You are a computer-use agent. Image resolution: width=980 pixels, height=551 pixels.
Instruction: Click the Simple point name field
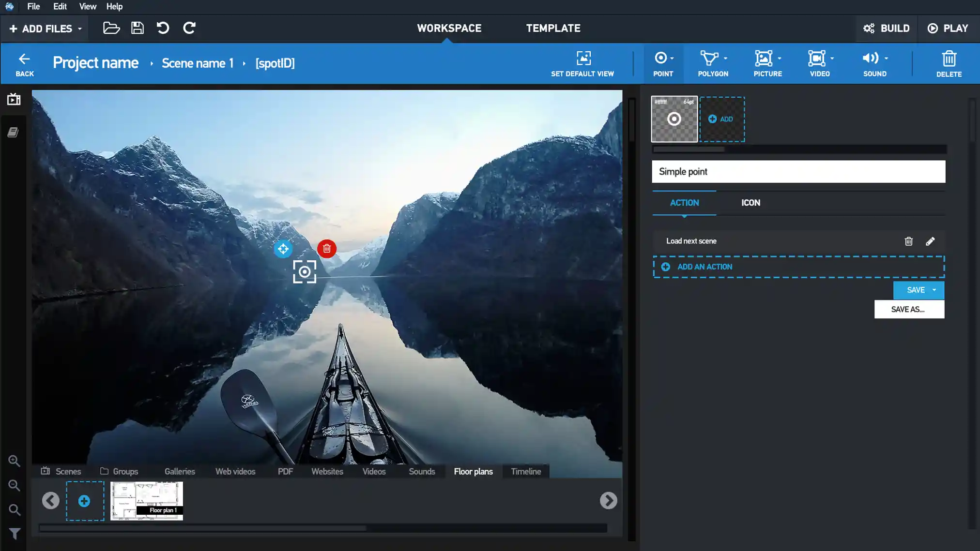pyautogui.click(x=798, y=171)
